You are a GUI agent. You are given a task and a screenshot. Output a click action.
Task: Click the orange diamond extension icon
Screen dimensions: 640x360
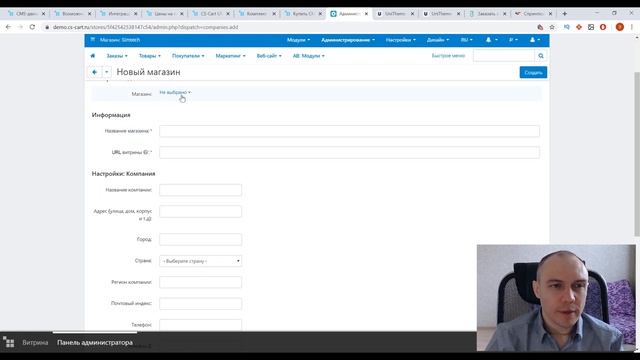point(579,27)
